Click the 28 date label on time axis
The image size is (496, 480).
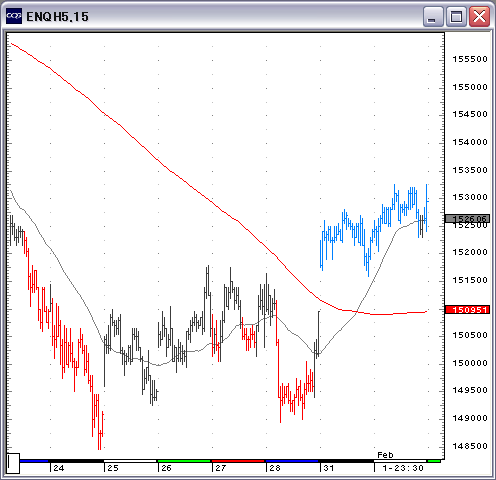[275, 468]
